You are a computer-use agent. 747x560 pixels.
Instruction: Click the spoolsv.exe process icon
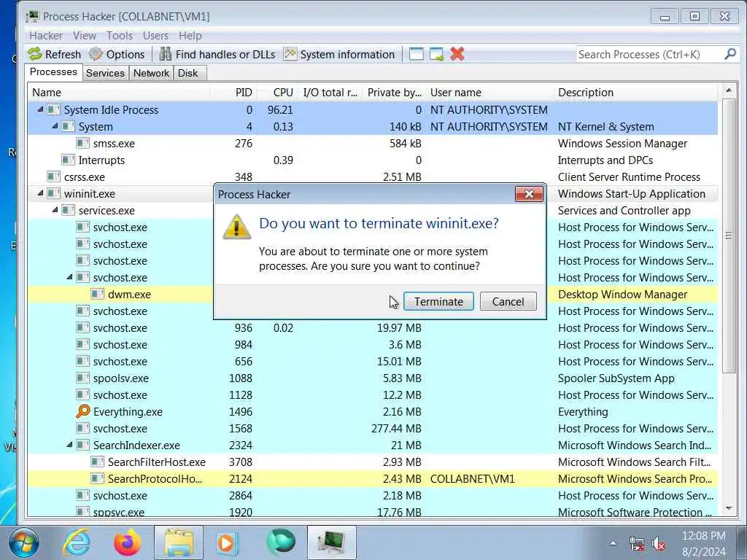pyautogui.click(x=82, y=378)
